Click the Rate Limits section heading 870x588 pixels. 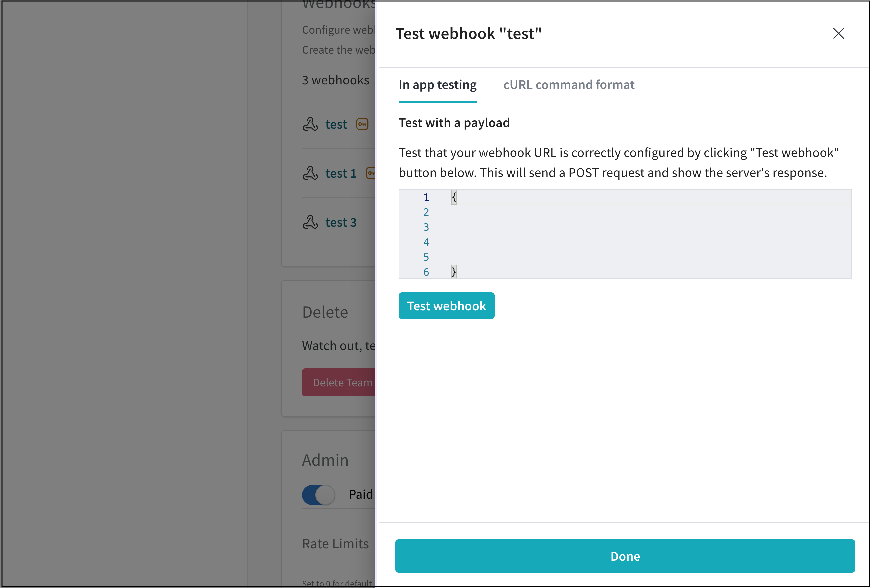point(335,543)
